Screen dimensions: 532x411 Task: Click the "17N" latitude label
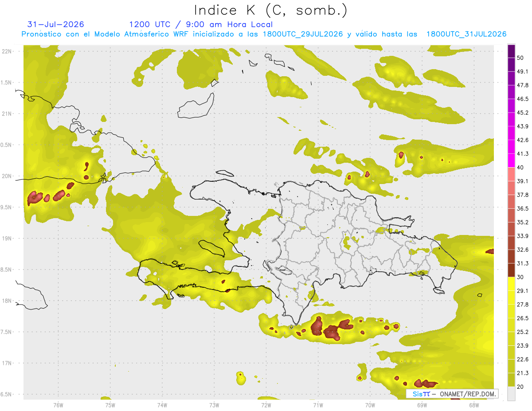[x=7, y=363]
